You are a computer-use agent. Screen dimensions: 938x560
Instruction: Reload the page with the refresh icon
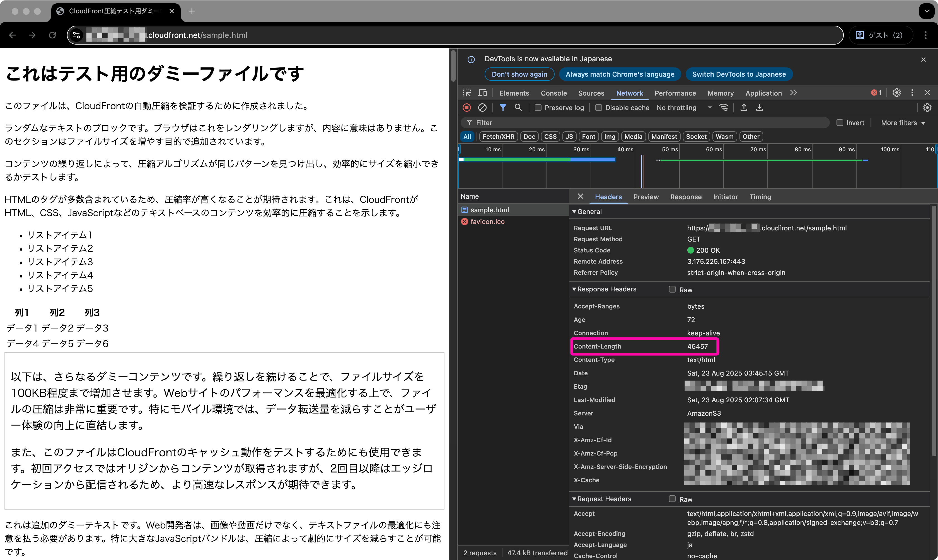pyautogui.click(x=52, y=35)
